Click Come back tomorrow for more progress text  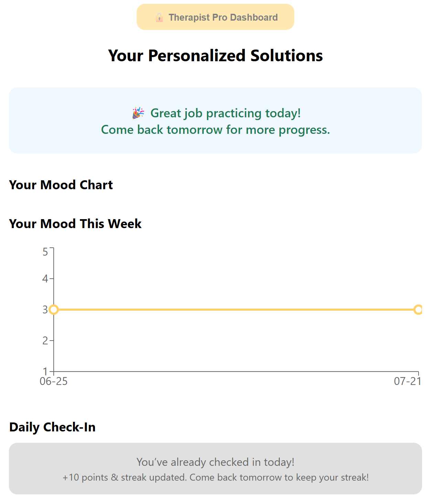pos(215,130)
